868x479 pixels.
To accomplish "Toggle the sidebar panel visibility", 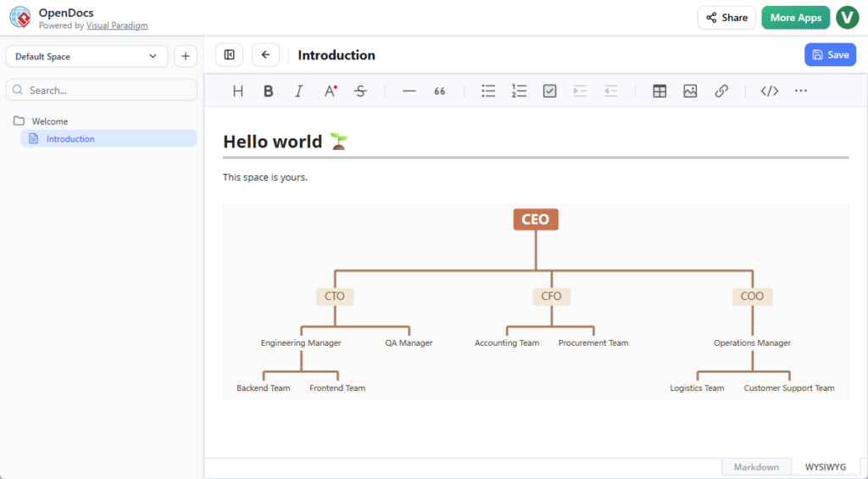I will coord(229,55).
